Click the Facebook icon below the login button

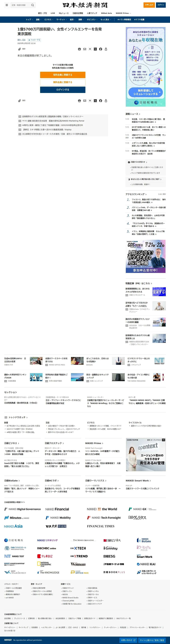coord(100,101)
